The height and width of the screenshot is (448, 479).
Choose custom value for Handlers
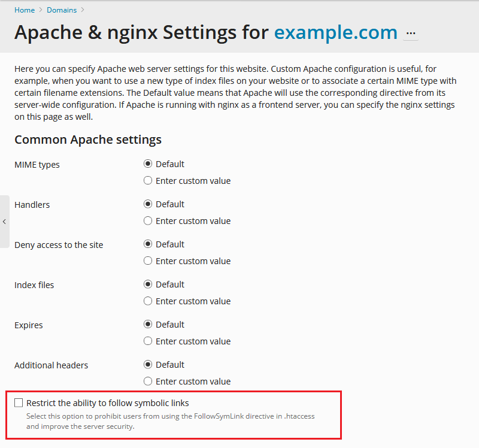coord(148,221)
